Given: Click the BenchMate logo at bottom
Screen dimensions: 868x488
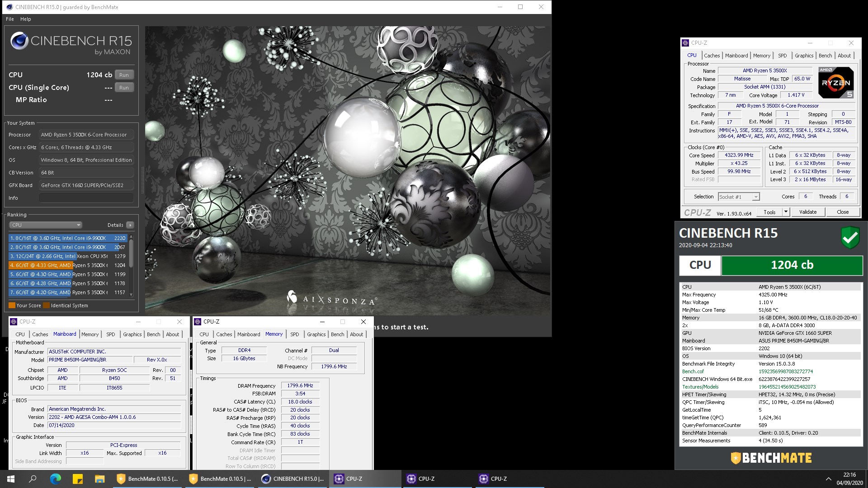Looking at the screenshot, I should [x=771, y=458].
